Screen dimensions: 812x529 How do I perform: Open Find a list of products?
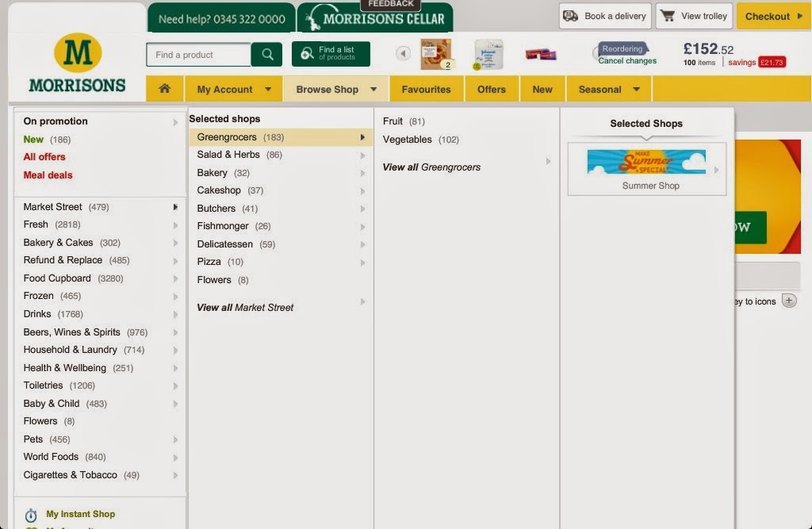tap(331, 54)
